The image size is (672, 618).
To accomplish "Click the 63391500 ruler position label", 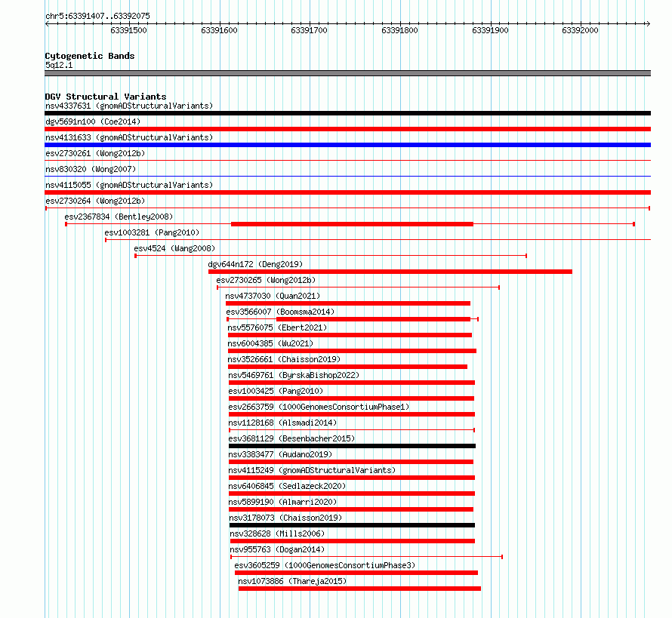I will pos(128,30).
